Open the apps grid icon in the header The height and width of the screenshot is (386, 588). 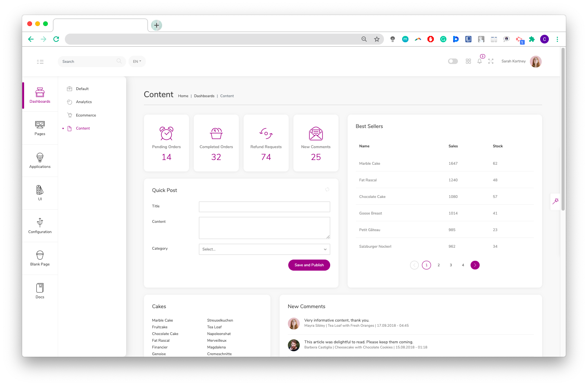468,61
